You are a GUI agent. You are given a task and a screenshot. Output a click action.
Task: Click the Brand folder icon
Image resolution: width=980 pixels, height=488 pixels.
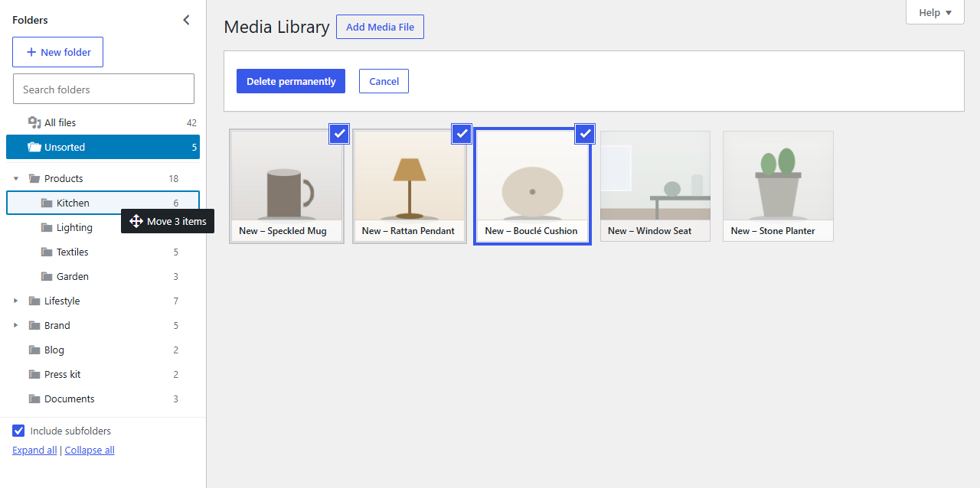point(34,325)
